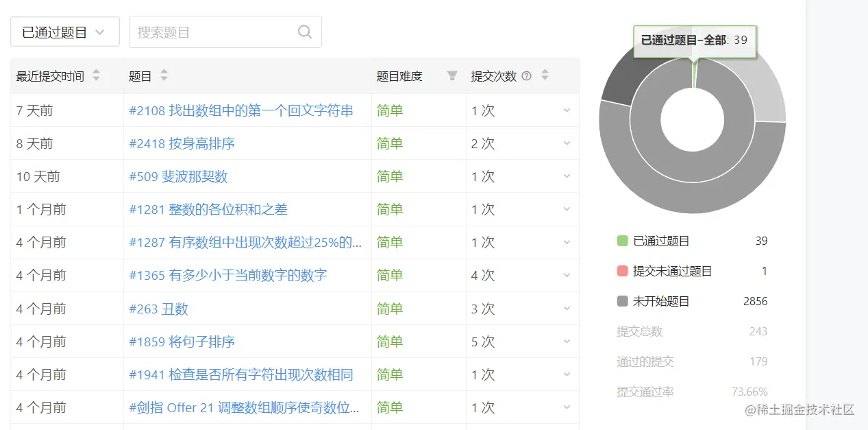Click the 243 total submissions value
Screen dimensions: 868x430
click(x=758, y=331)
